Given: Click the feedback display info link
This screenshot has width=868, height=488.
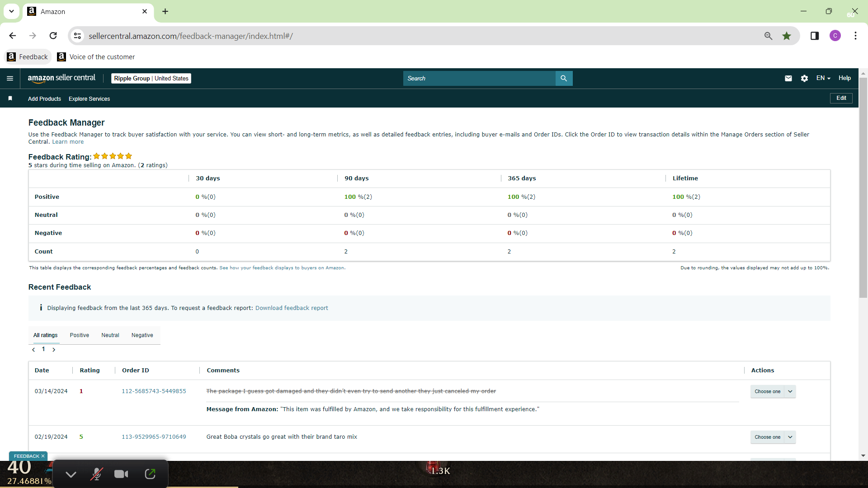Looking at the screenshot, I should tap(282, 268).
